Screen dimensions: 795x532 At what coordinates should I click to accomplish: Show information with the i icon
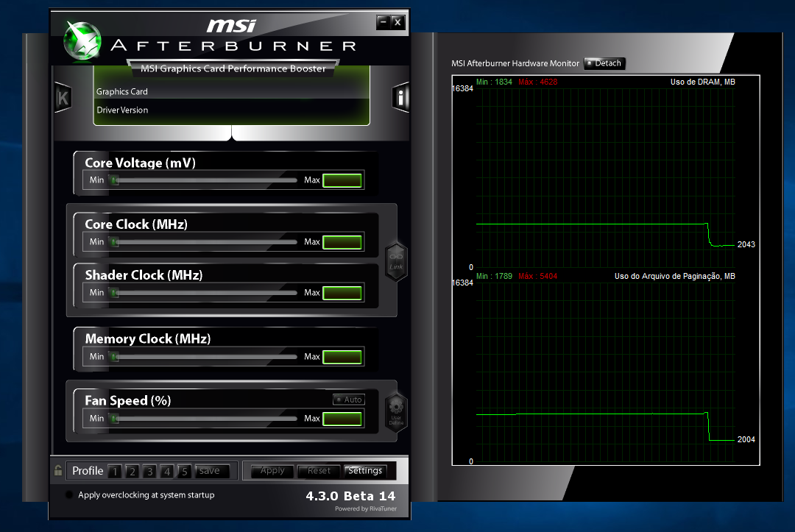(x=400, y=97)
